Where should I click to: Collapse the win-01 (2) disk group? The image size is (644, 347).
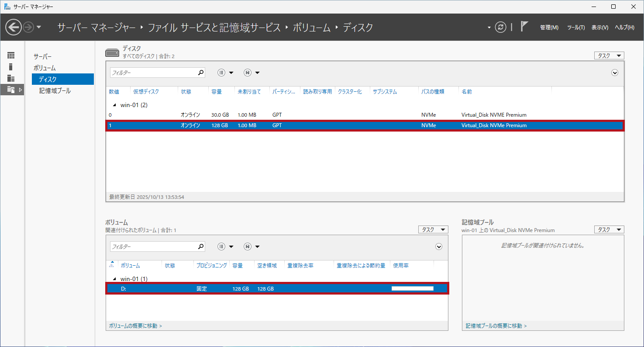coord(115,105)
